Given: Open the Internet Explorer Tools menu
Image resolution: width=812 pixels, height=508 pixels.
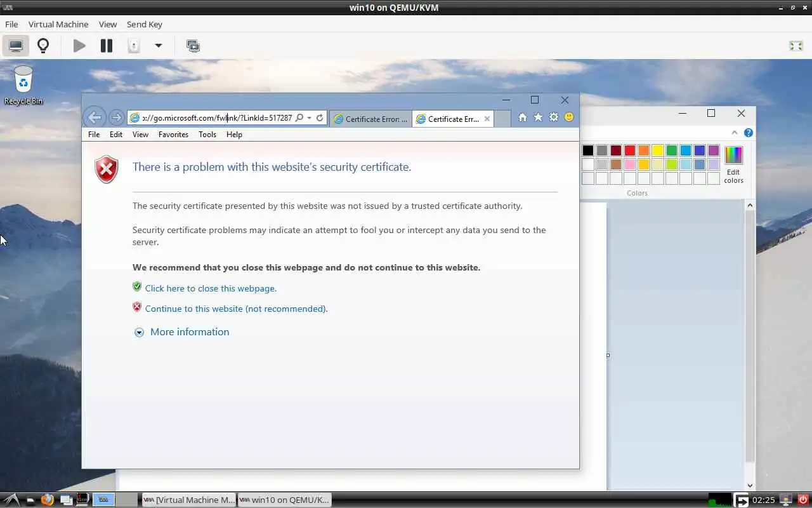Looking at the screenshot, I should (207, 135).
